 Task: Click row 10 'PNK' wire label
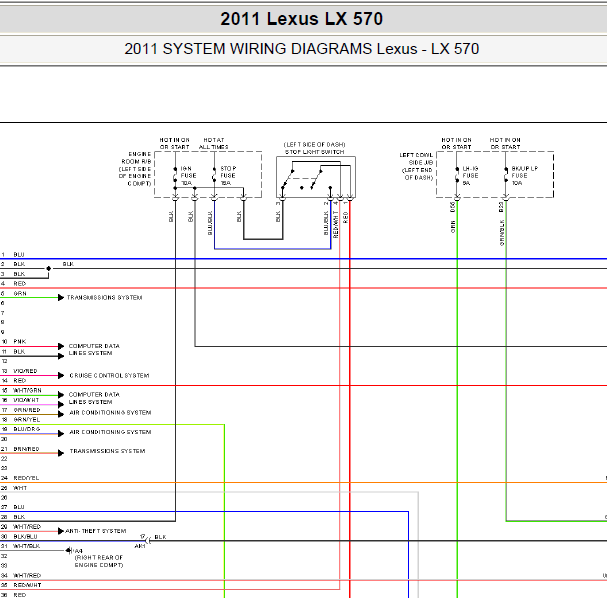click(19, 342)
